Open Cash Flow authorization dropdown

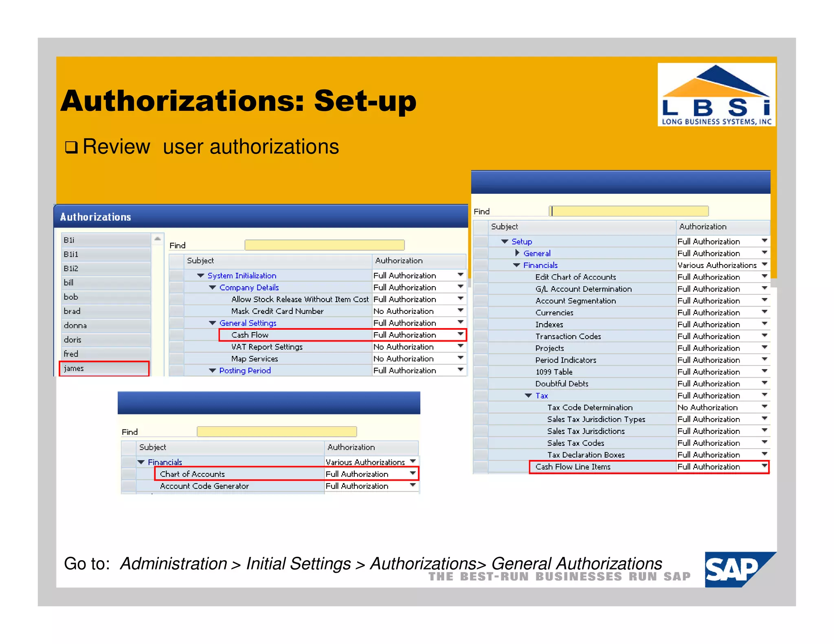(x=461, y=335)
